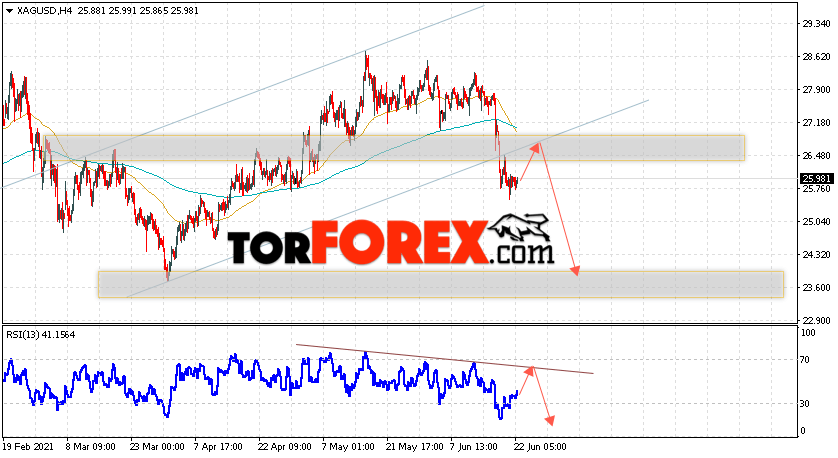The image size is (838, 458).
Task: Select the 19 Feb 2021 date label
Action: point(27,447)
